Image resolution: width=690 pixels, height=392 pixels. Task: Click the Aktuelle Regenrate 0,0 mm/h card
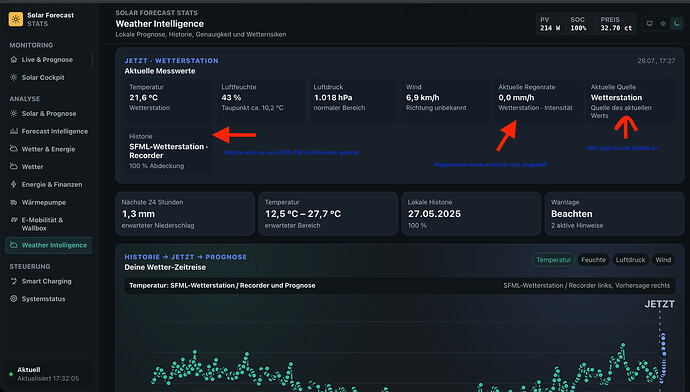[x=538, y=100]
